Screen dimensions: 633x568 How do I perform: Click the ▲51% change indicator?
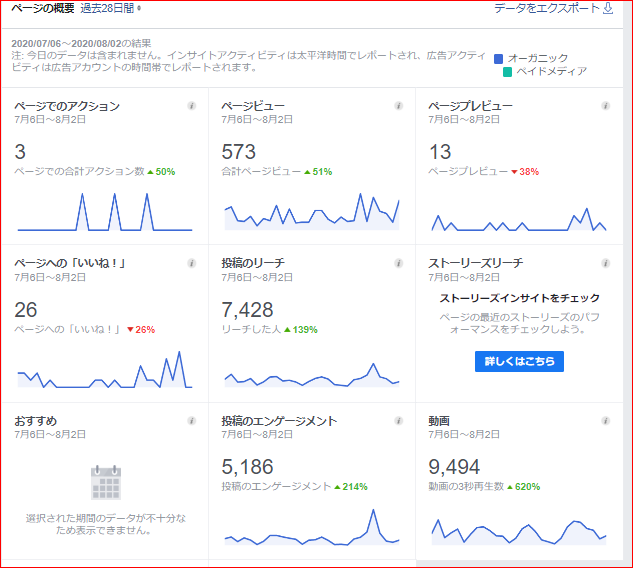coord(318,172)
